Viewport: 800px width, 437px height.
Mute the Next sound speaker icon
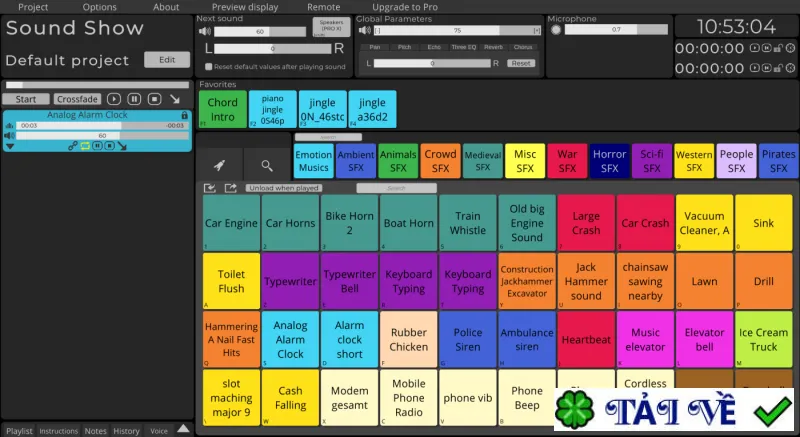click(205, 32)
